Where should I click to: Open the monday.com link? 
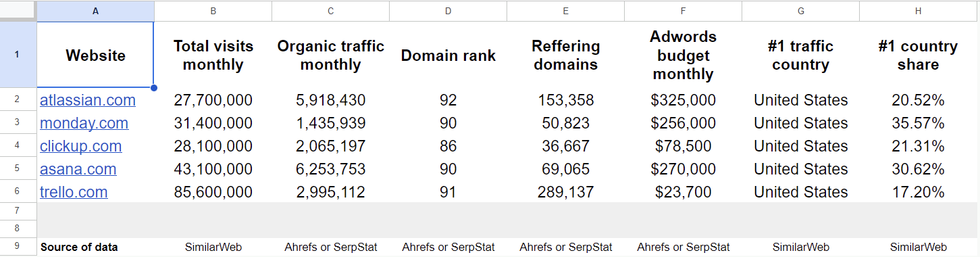click(x=84, y=123)
